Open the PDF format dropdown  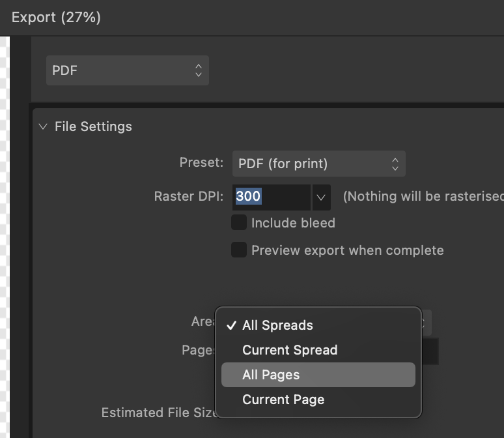(128, 70)
